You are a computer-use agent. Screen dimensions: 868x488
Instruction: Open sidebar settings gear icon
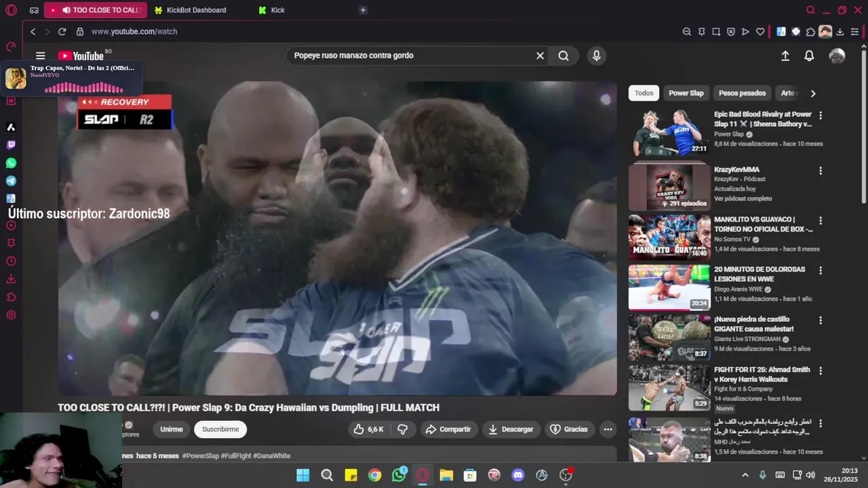(11, 314)
